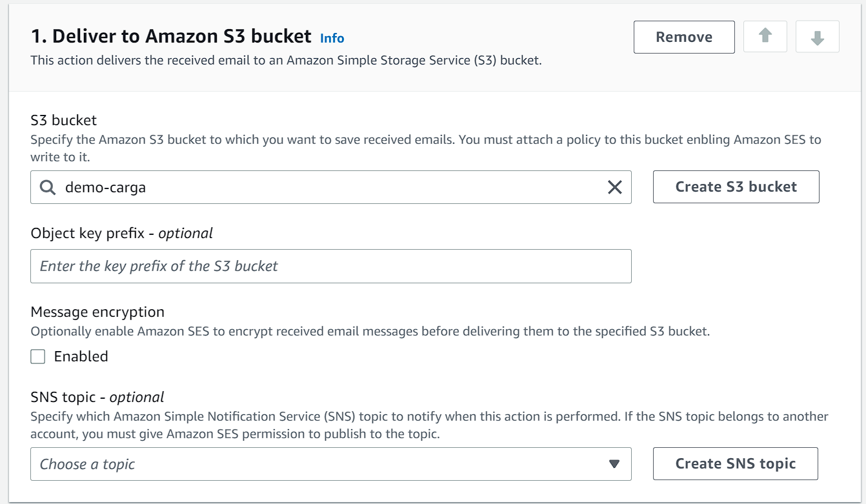Click the demo-carga text in bucket field
This screenshot has width=866, height=504.
coord(105,187)
